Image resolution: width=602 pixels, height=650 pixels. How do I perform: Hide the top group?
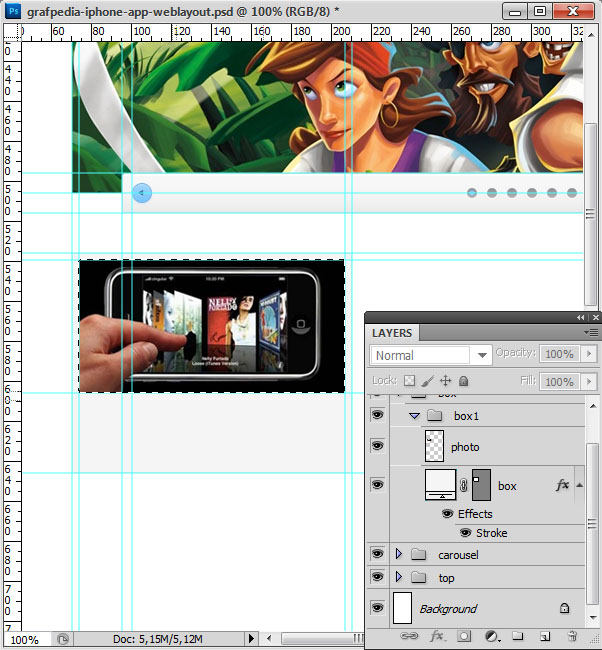[x=377, y=577]
